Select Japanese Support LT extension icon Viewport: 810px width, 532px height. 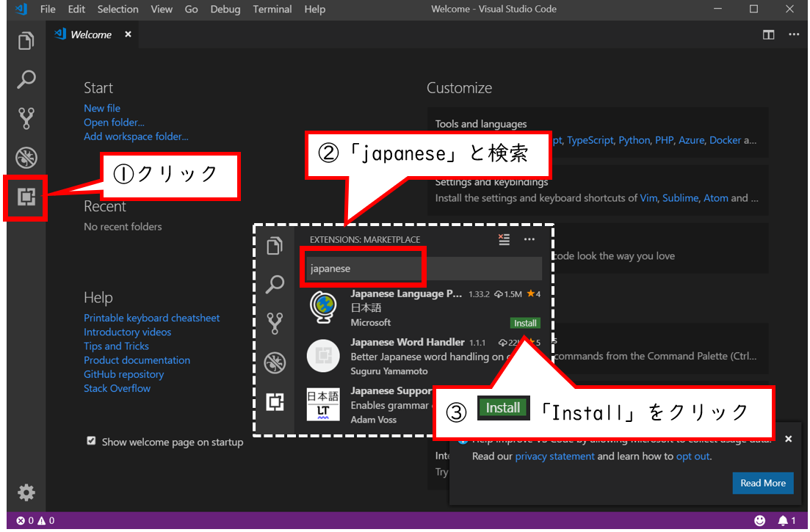tap(323, 404)
